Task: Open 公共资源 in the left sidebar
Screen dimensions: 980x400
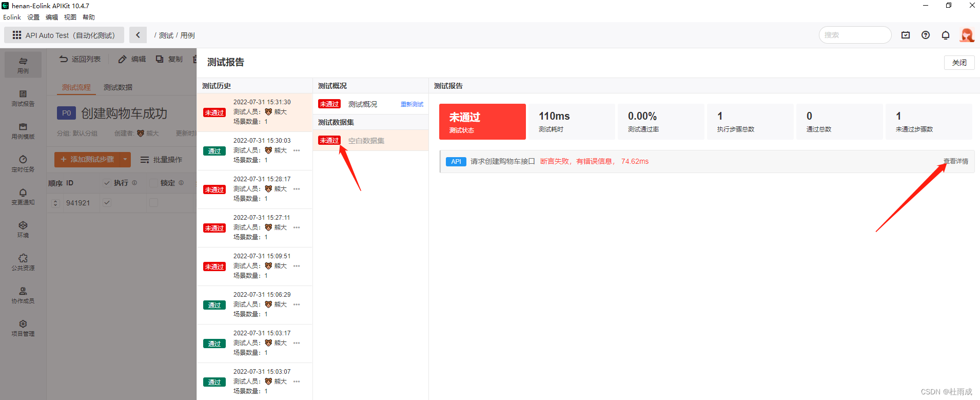Action: (23, 262)
